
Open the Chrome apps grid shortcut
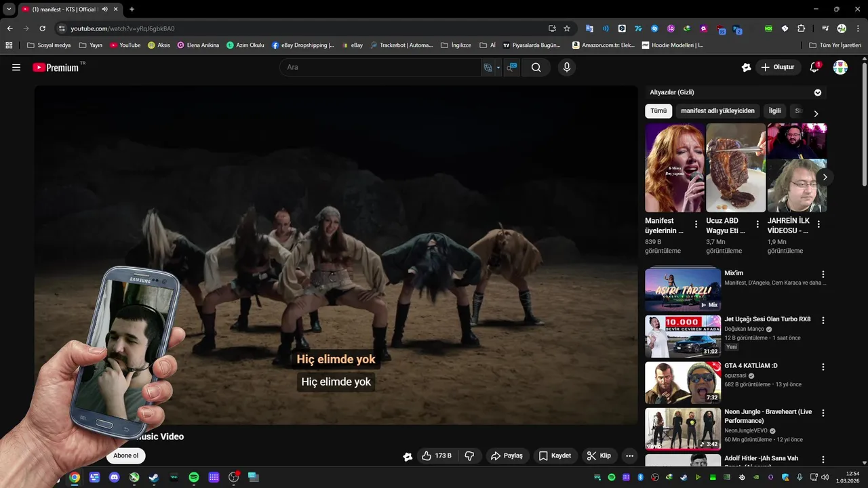click(9, 45)
